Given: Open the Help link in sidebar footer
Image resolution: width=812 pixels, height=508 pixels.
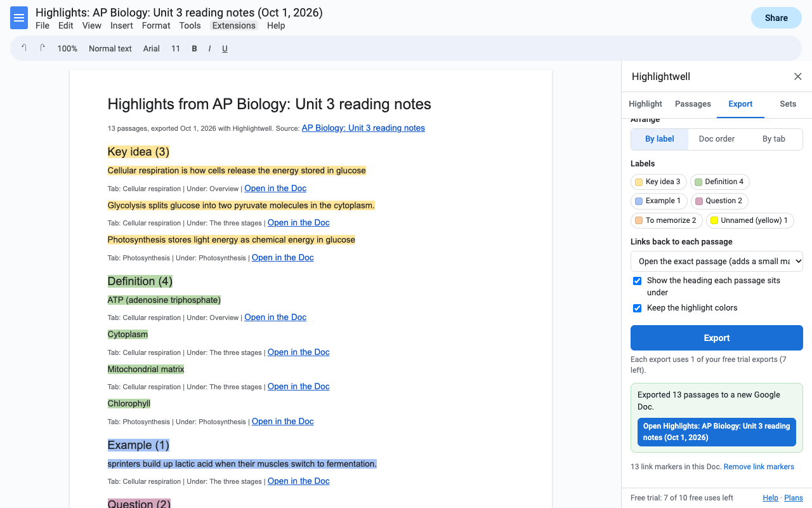Looking at the screenshot, I should [x=771, y=498].
